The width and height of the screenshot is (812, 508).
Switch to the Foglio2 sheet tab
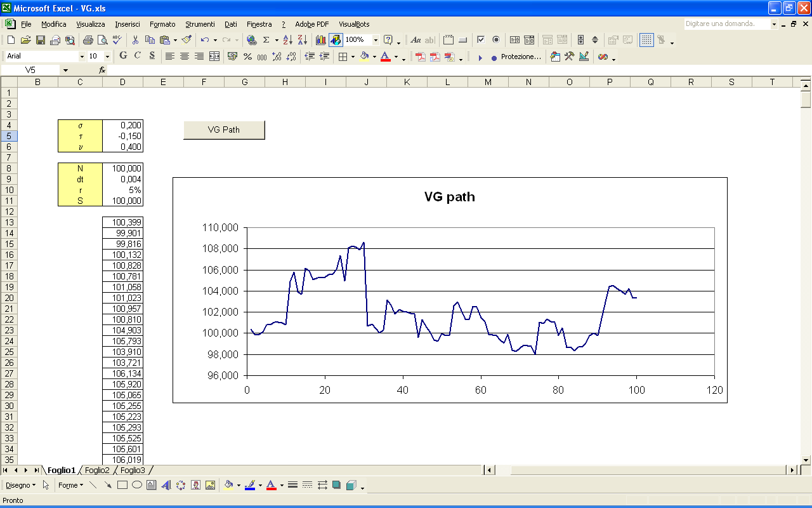click(97, 471)
